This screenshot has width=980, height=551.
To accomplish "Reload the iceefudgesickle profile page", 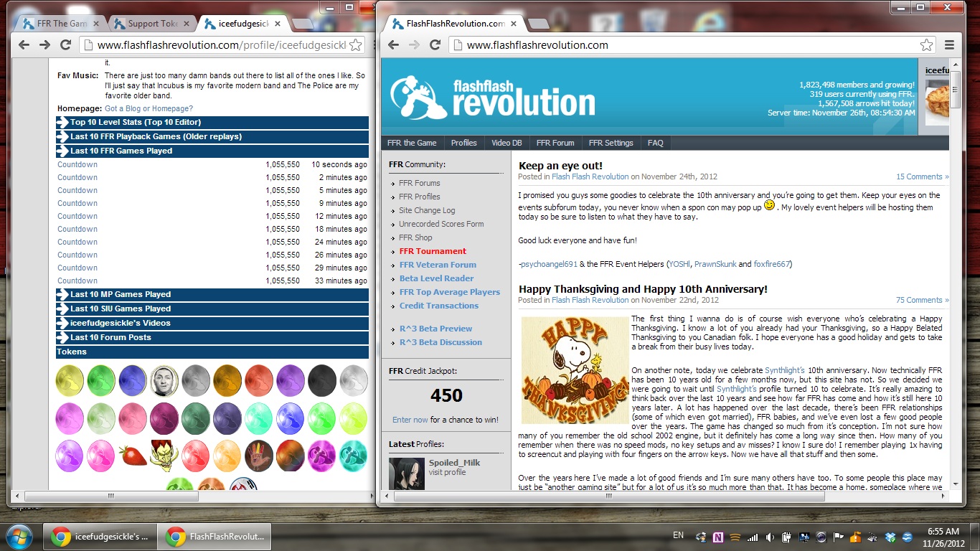I will click(65, 44).
